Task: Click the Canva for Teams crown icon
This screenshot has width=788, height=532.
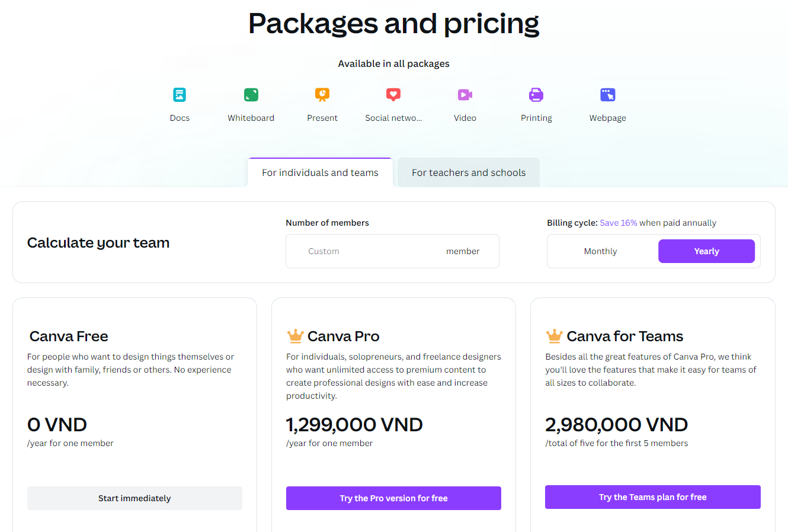Action: (x=554, y=336)
